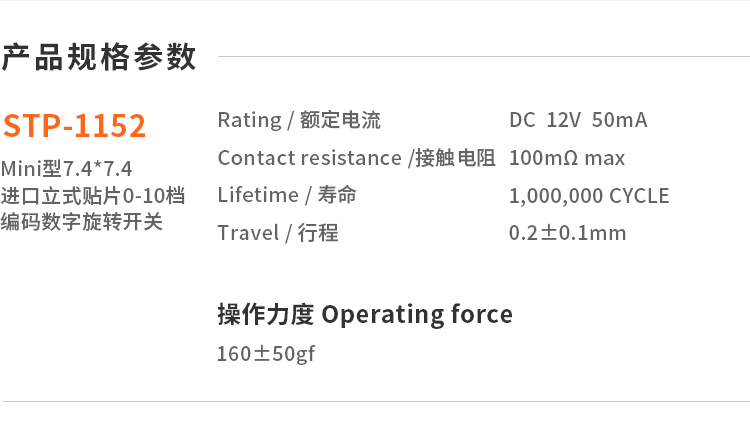Select the 编码数字旋转开关 description text
This screenshot has width=750, height=423.
click(x=81, y=221)
